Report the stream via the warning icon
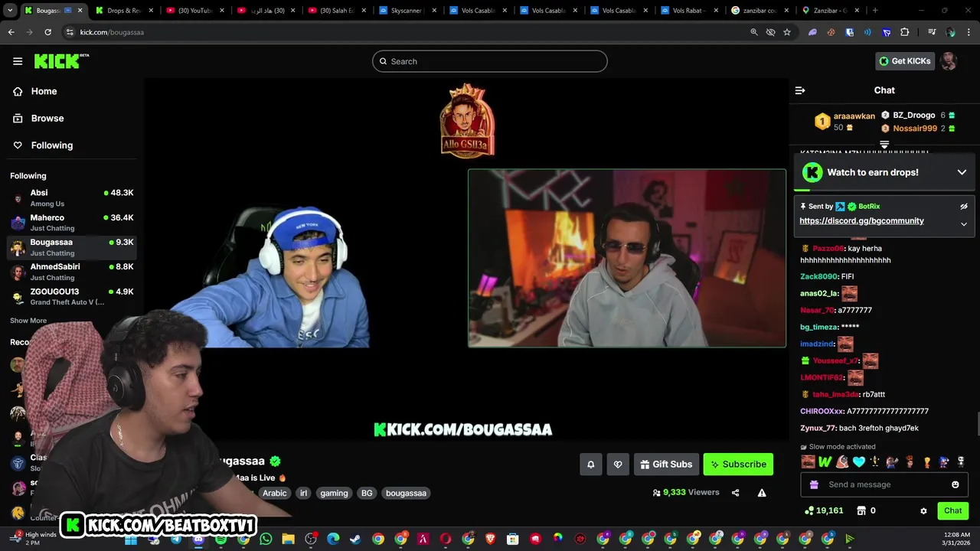 point(762,493)
